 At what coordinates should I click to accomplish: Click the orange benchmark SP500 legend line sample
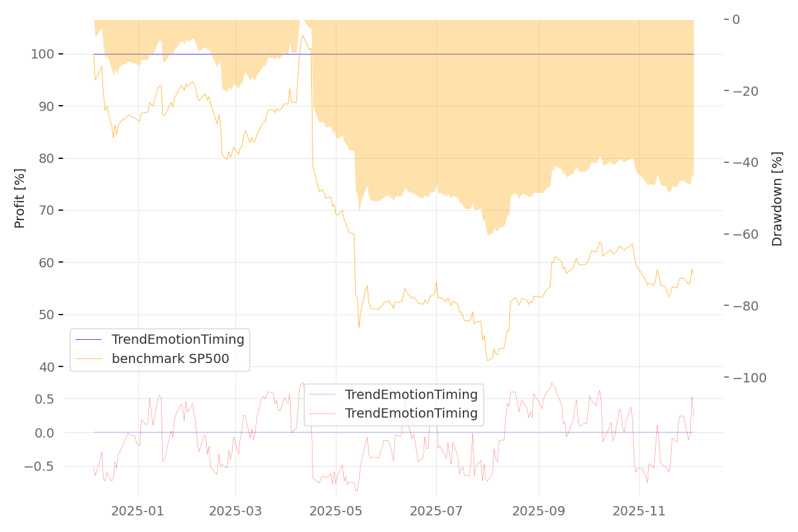point(89,359)
